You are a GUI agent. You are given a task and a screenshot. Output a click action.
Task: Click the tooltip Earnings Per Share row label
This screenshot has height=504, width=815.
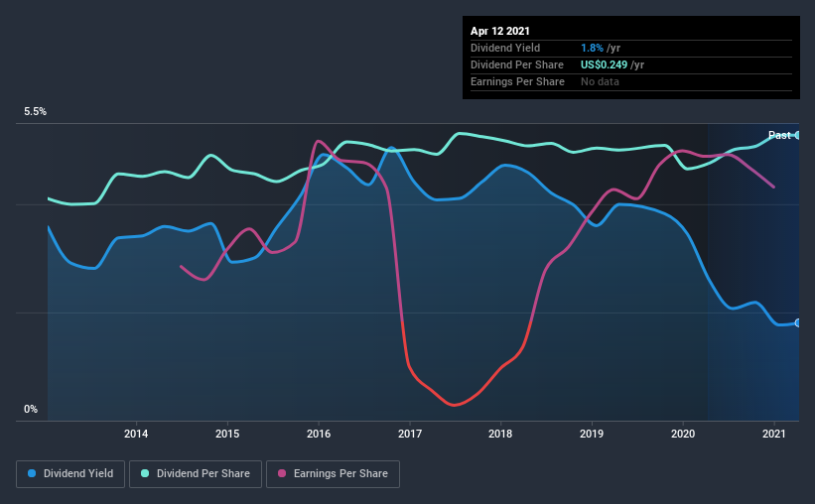click(x=517, y=81)
